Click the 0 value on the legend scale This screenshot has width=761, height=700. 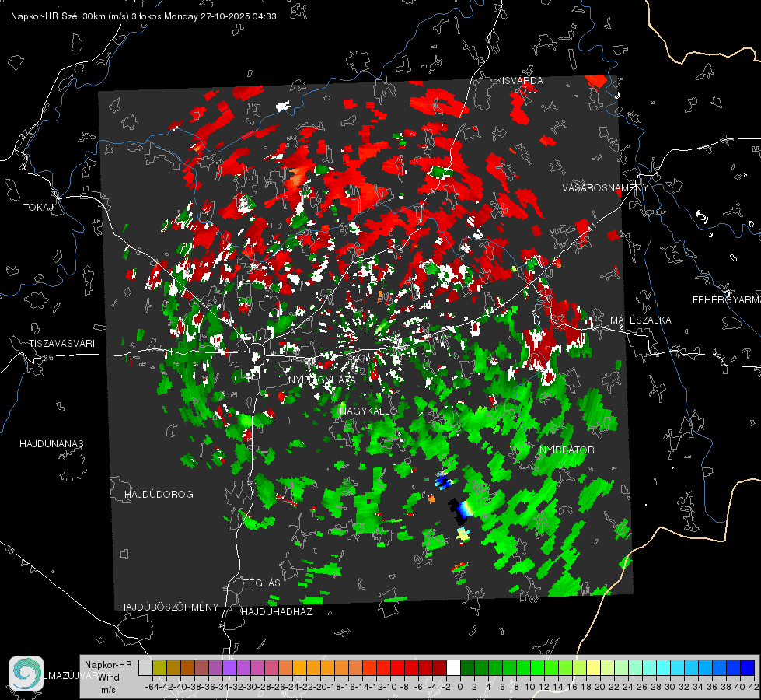pos(460,687)
